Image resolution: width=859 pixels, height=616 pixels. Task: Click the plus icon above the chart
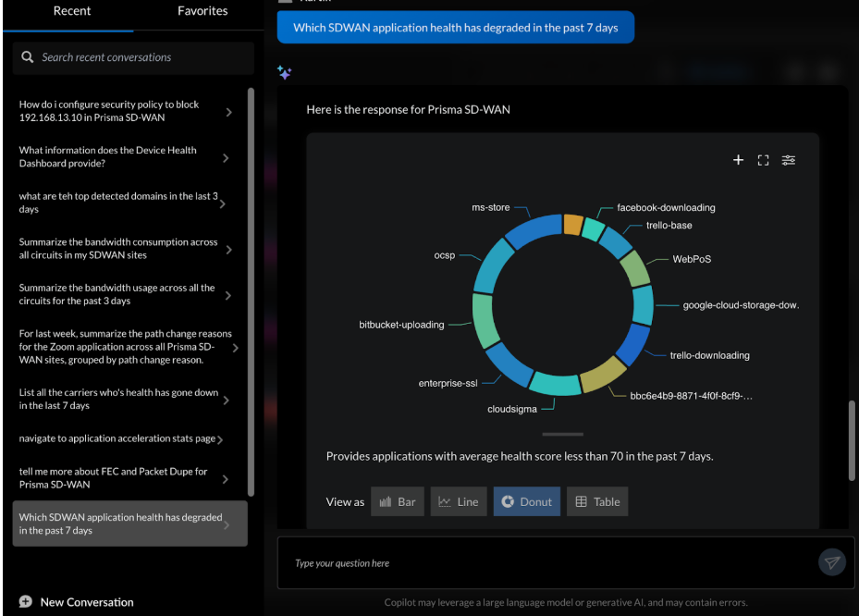click(x=738, y=160)
